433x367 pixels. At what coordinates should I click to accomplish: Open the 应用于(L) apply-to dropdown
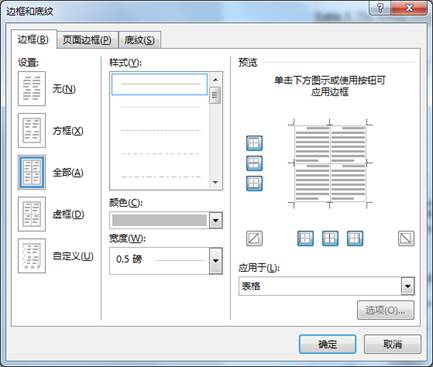408,286
